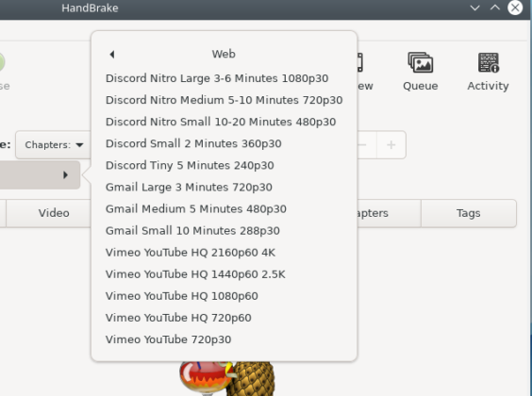
Task: Switch to the Tags tab
Action: (468, 213)
